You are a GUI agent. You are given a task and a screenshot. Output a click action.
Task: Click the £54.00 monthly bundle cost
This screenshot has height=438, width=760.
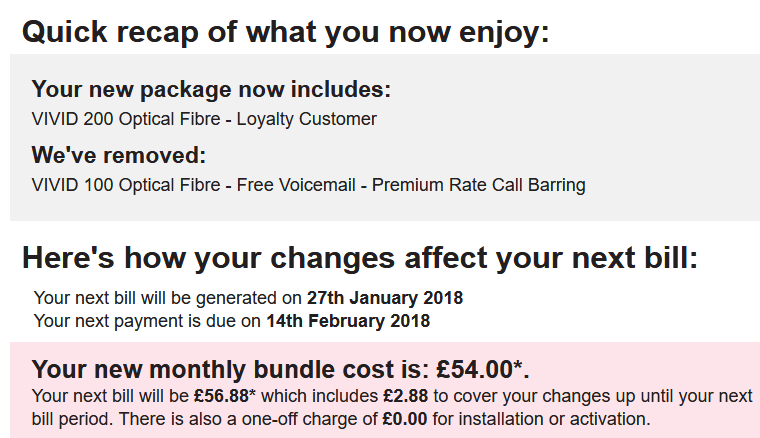475,369
